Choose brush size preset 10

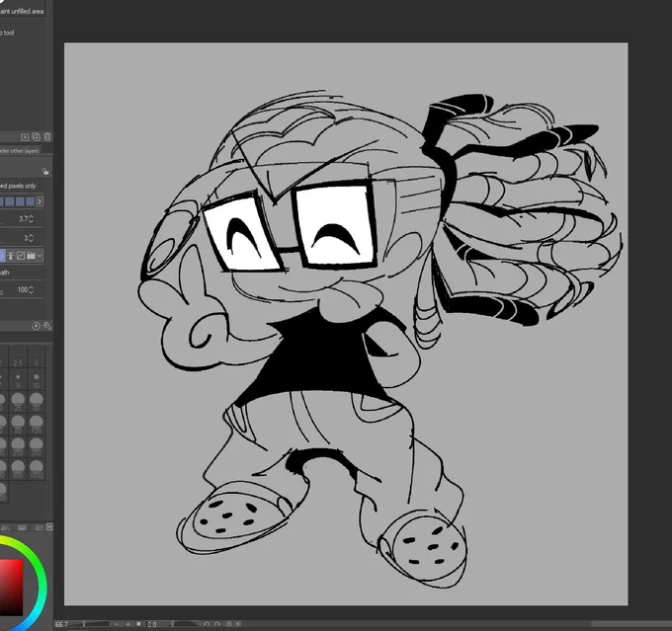pos(36,380)
